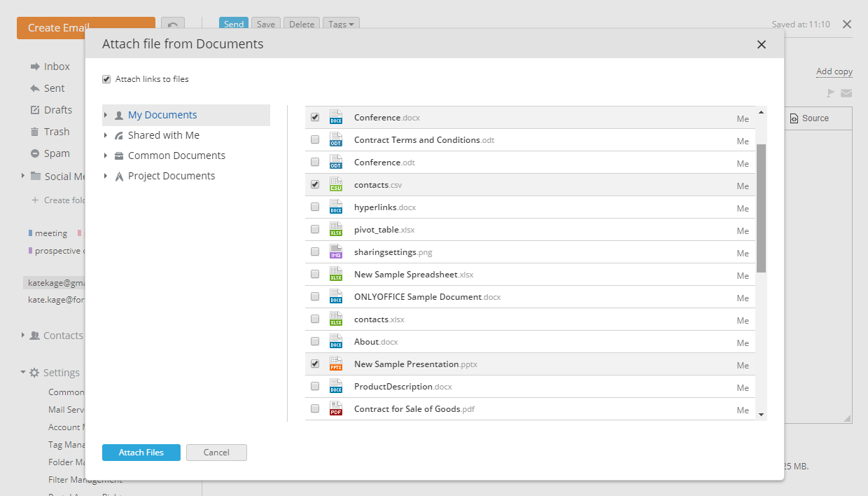Select Project Documents in folder tree
Image resolution: width=868 pixels, height=496 pixels.
(x=171, y=176)
